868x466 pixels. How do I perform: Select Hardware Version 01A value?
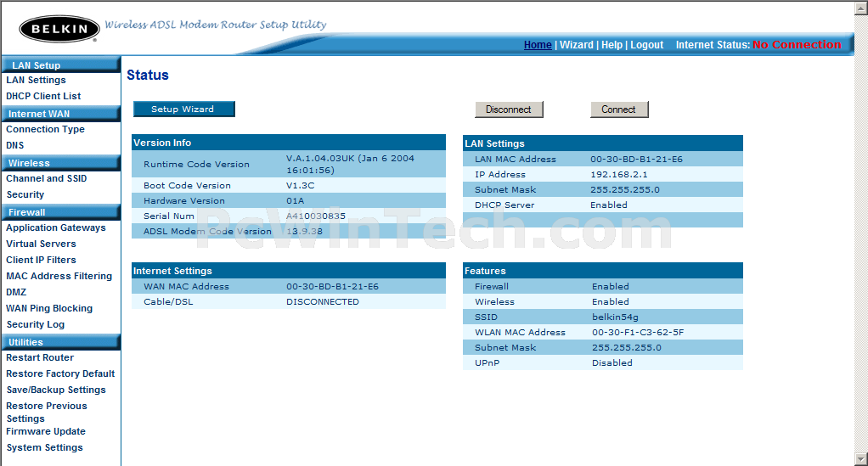pyautogui.click(x=295, y=201)
